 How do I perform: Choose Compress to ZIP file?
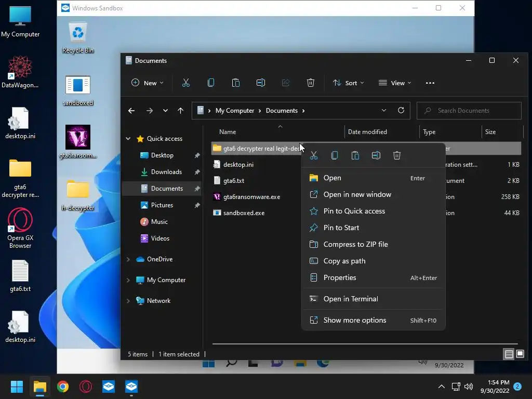pos(373,244)
